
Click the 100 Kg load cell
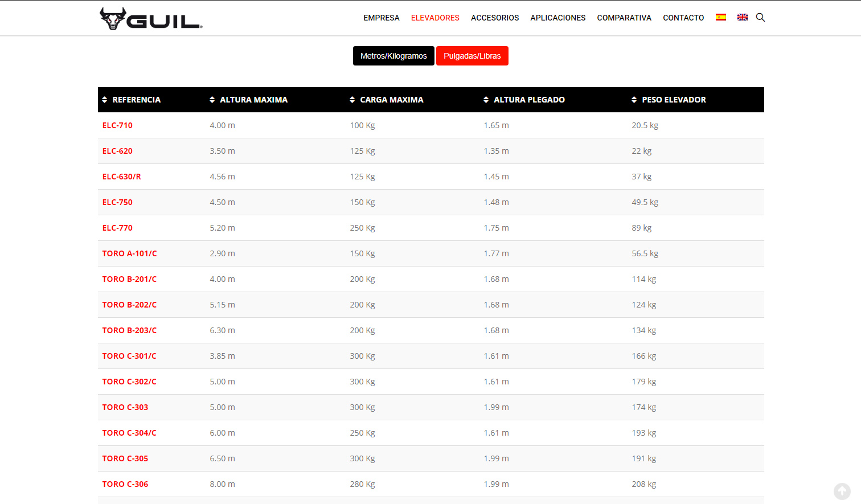363,125
